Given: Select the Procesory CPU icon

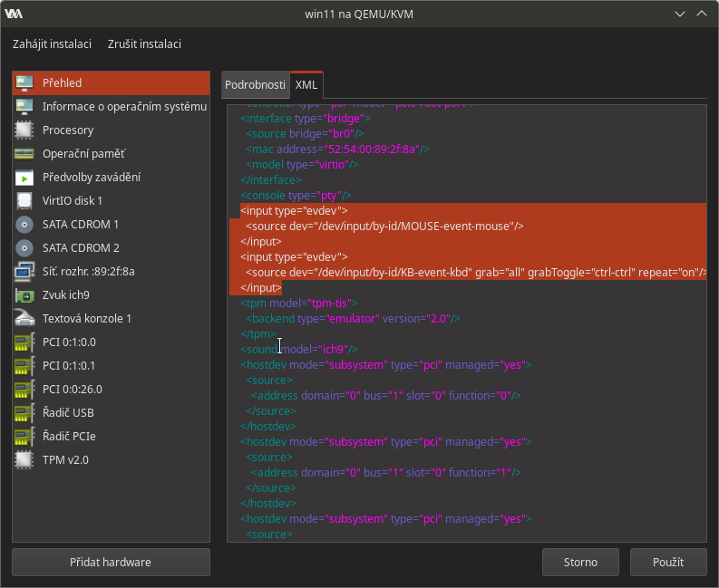Looking at the screenshot, I should point(24,130).
